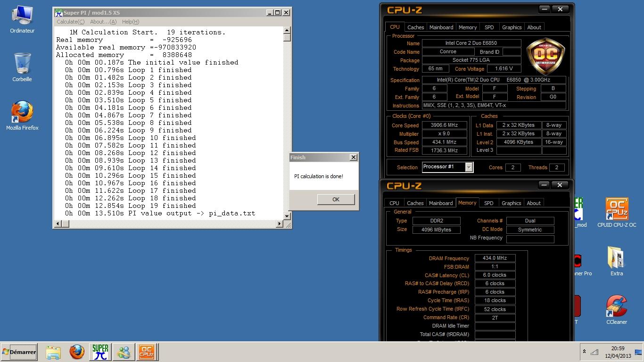Click the Bus Speed value 434.1 MHz
Image resolution: width=644 pixels, height=362 pixels.
(x=444, y=142)
